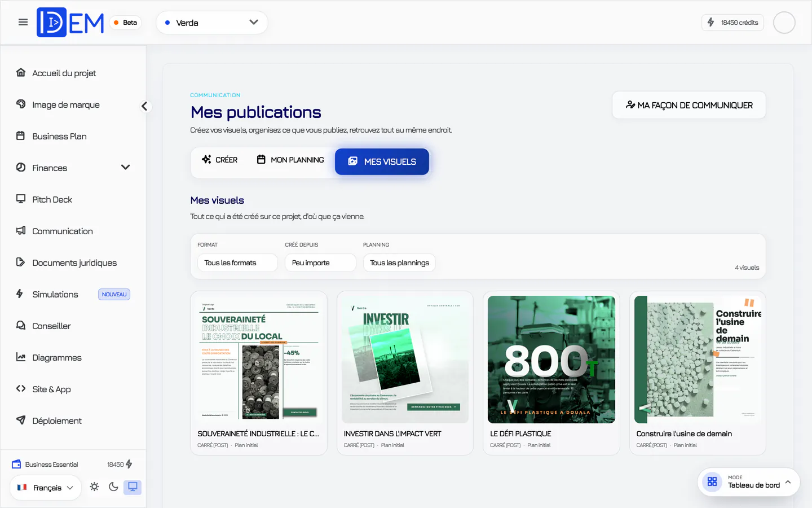Switch to the CRÉER tab
This screenshot has height=508, width=812.
(x=220, y=160)
